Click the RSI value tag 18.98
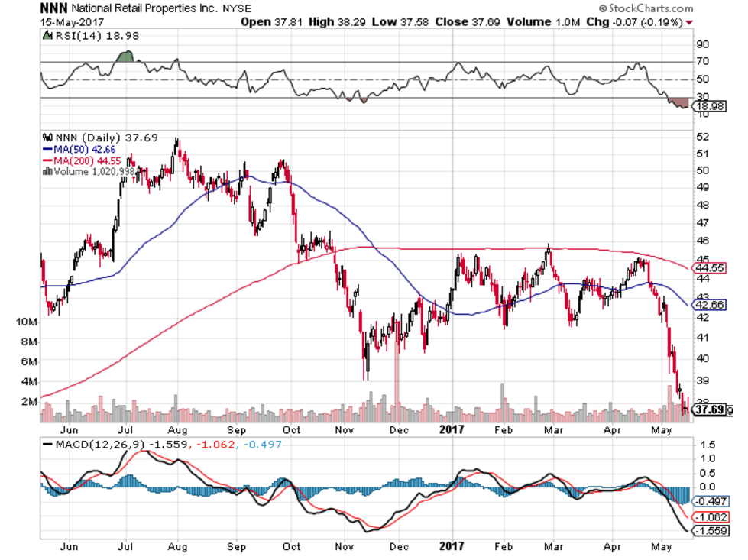Viewport: 748px width, 560px height. 709,106
